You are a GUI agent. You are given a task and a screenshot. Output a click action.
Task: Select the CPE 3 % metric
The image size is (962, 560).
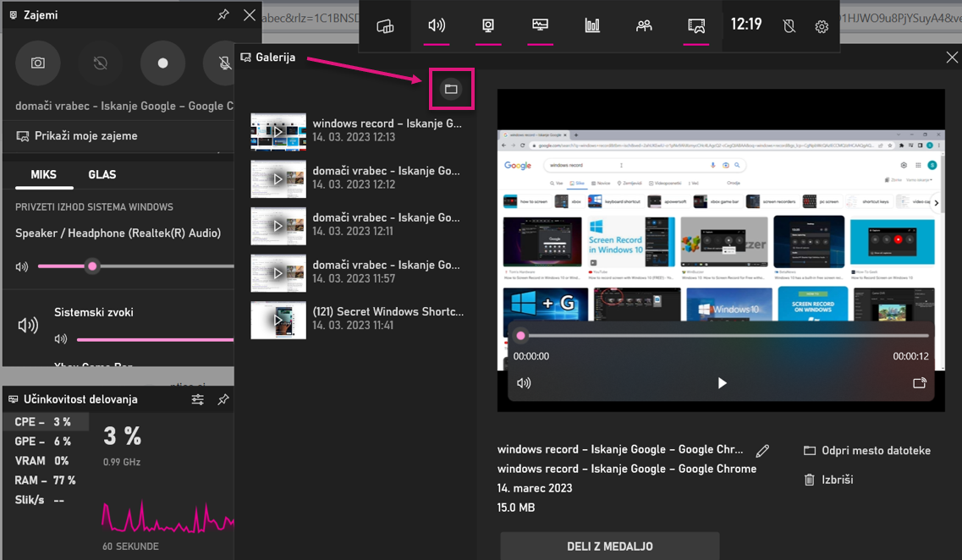pyautogui.click(x=46, y=421)
